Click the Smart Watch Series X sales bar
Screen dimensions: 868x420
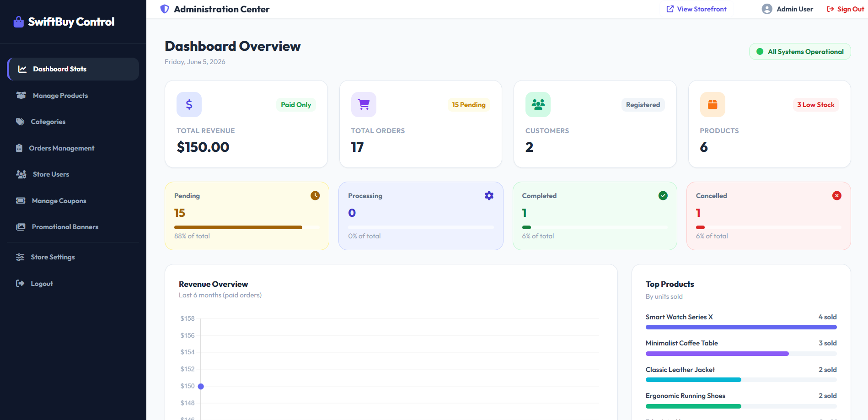click(741, 327)
